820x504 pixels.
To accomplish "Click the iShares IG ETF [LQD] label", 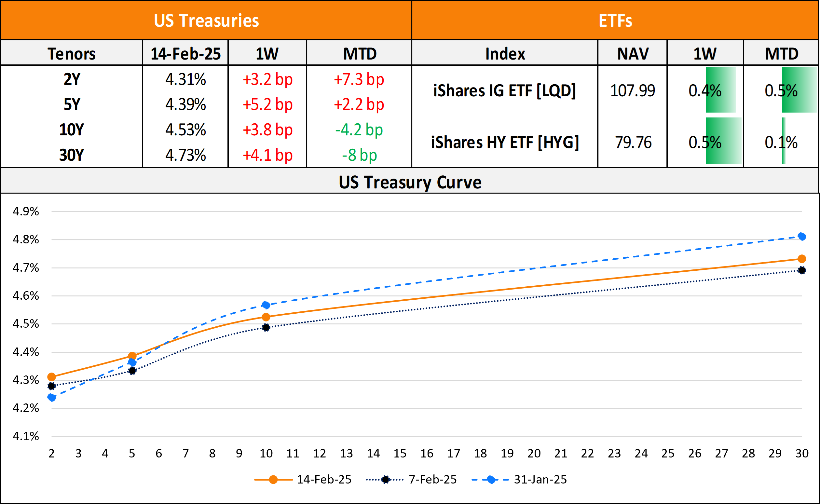I will (505, 91).
